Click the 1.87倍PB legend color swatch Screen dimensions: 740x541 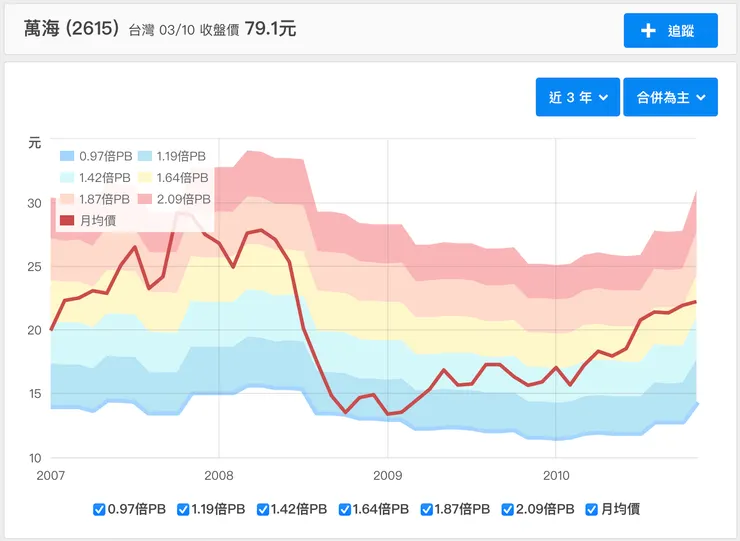click(67, 199)
